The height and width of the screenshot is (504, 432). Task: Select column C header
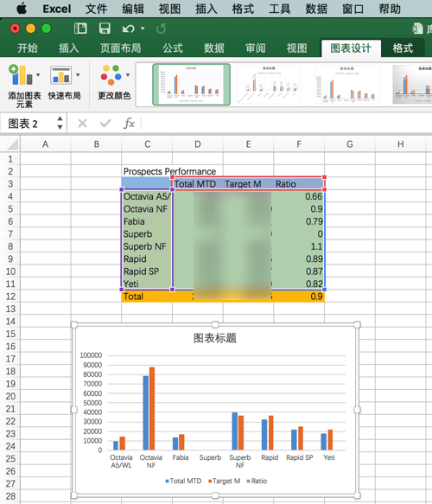tap(147, 144)
